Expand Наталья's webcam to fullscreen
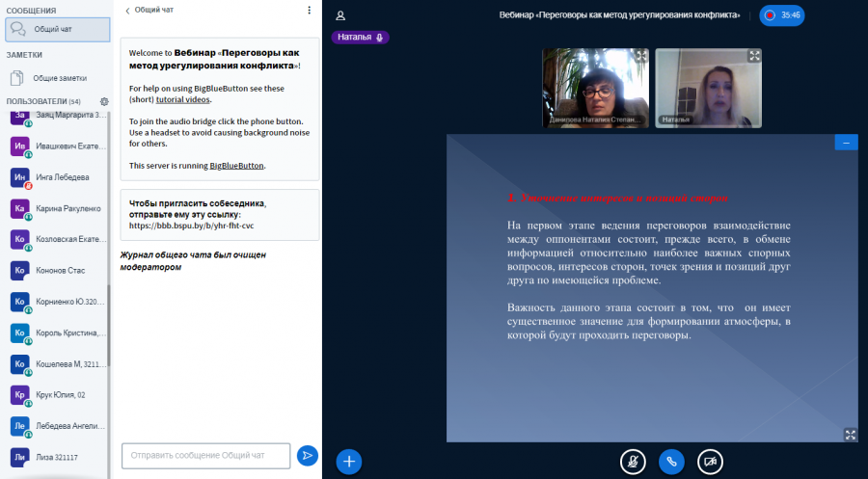Viewport: 868px width, 479px height. pos(754,56)
